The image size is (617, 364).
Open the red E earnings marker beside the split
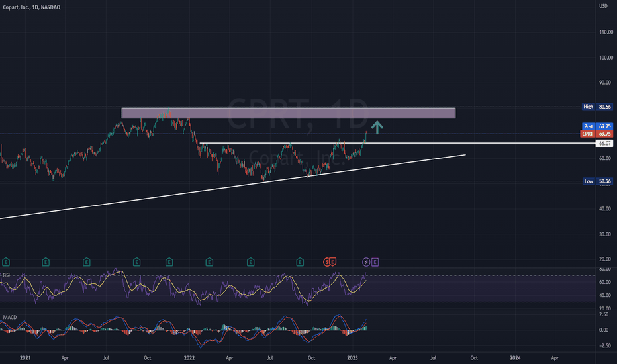(x=332, y=262)
